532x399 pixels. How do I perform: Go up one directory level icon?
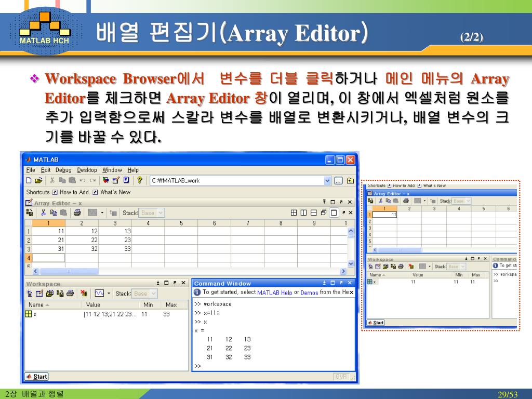coord(350,181)
